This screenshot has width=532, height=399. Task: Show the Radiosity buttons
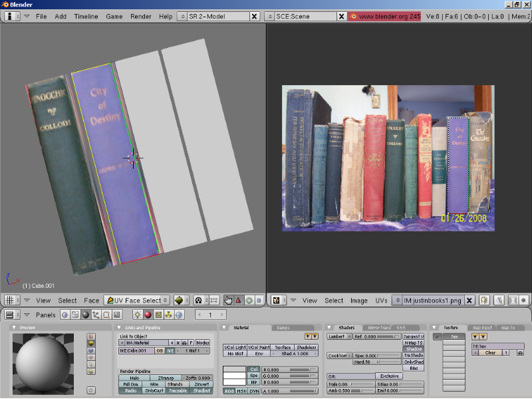[x=169, y=315]
